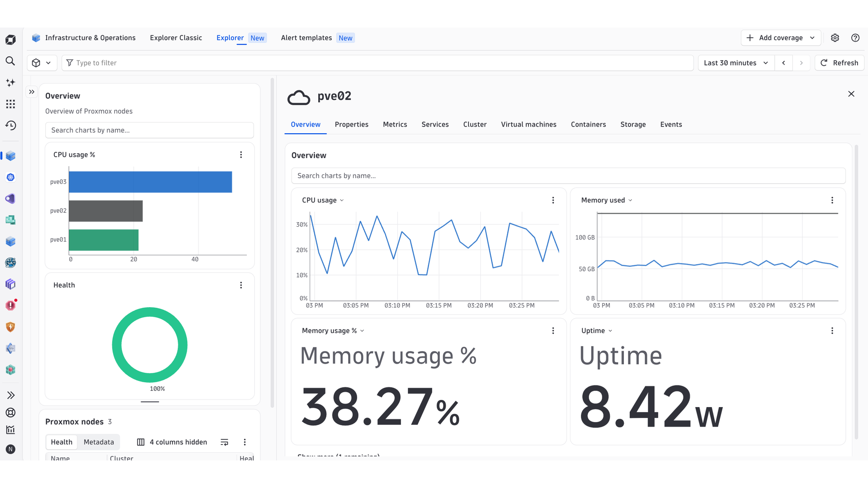The width and height of the screenshot is (868, 488).
Task: Open the apps grid icon
Action: point(10,104)
